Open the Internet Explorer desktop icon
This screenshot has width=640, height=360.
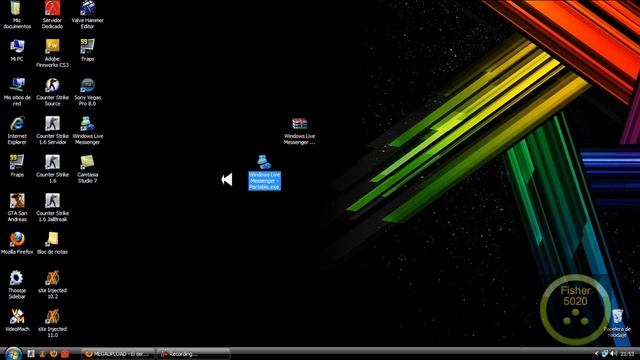coord(17,131)
